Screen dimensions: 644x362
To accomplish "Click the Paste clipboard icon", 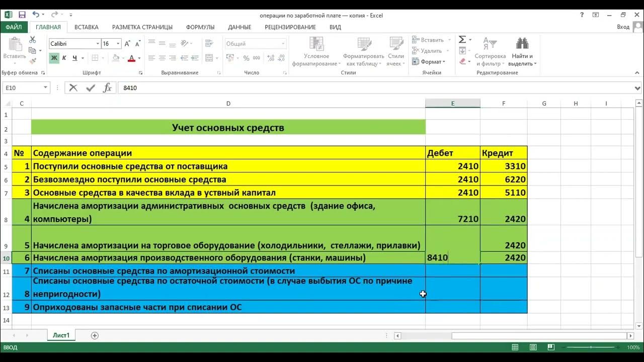I will tap(15, 44).
